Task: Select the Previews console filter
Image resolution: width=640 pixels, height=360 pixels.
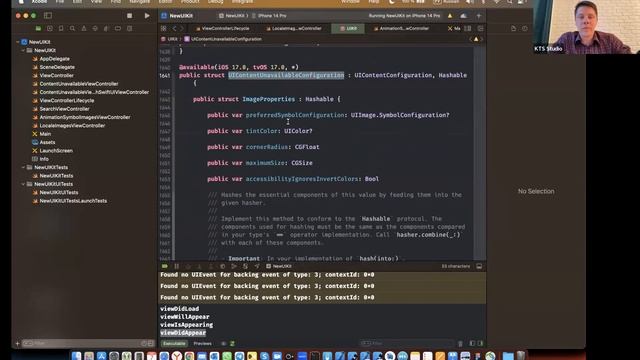Action: (202, 344)
